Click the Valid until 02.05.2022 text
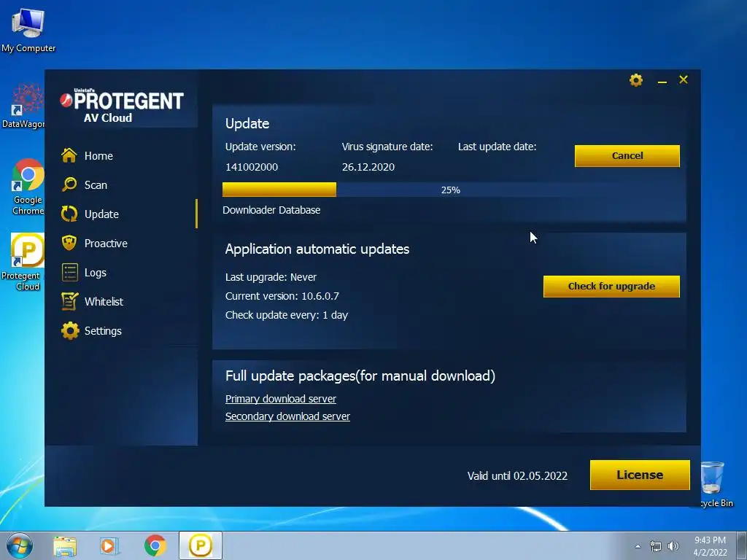 (517, 475)
